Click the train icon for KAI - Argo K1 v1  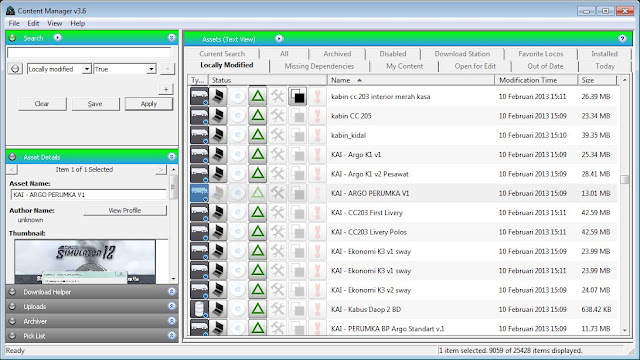pos(199,155)
